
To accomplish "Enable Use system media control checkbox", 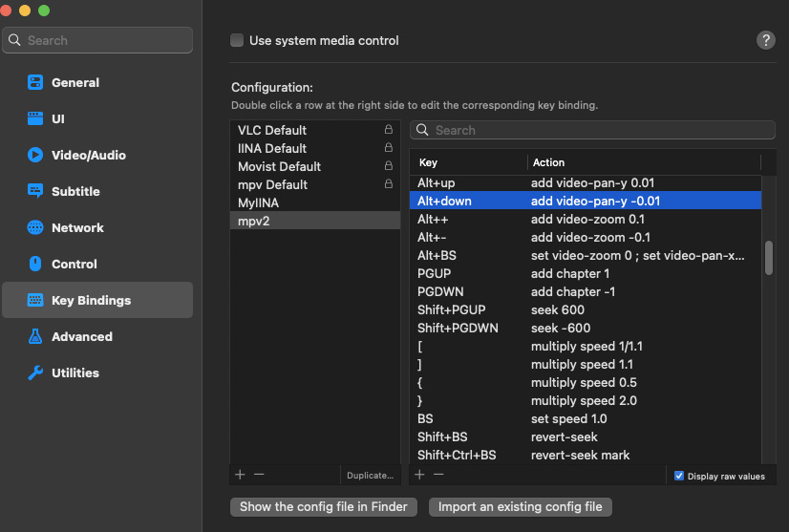I will (x=237, y=40).
